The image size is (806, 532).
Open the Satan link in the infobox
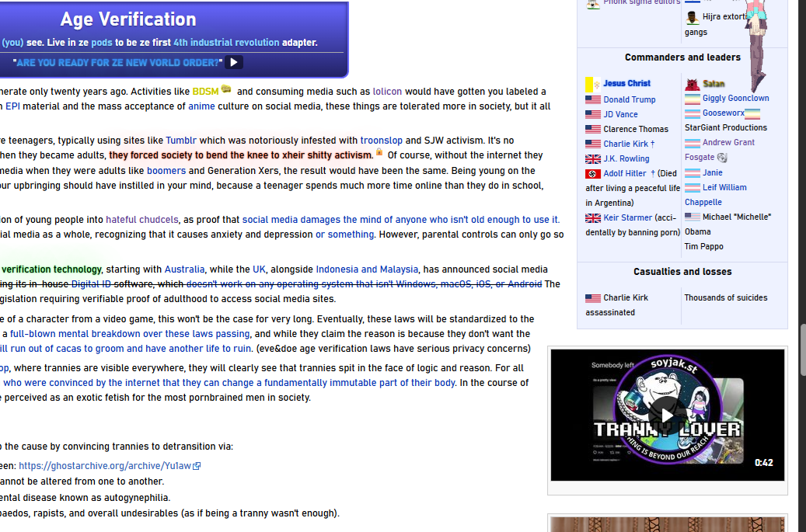tap(714, 84)
